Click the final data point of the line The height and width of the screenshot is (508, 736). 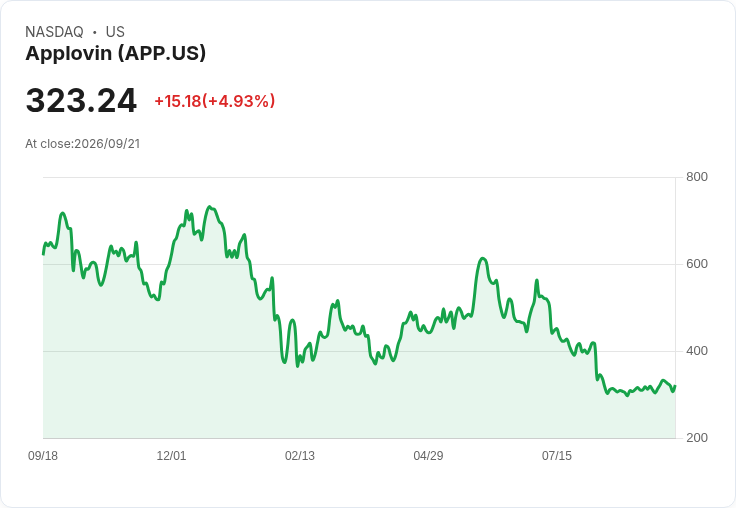pyautogui.click(x=675, y=386)
